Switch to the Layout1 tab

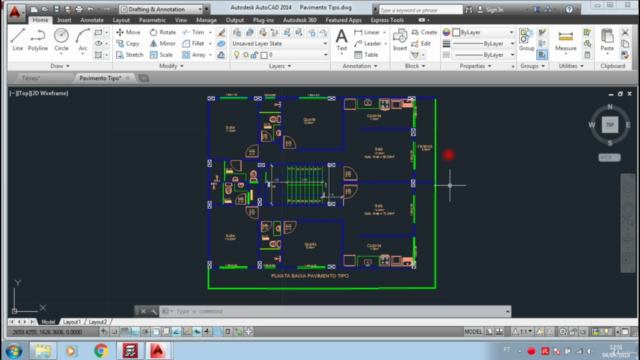coord(72,322)
